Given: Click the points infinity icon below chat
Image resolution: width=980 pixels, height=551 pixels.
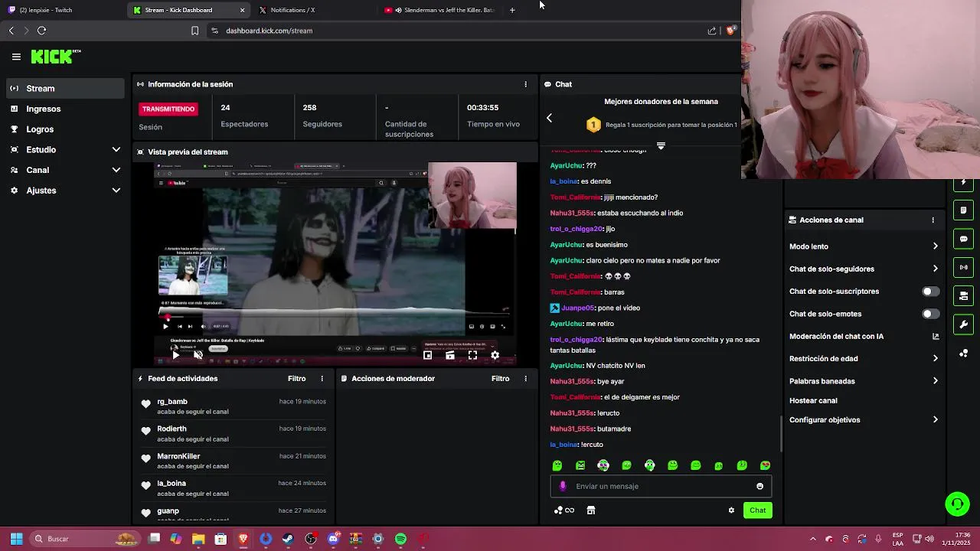Looking at the screenshot, I should click(x=564, y=510).
